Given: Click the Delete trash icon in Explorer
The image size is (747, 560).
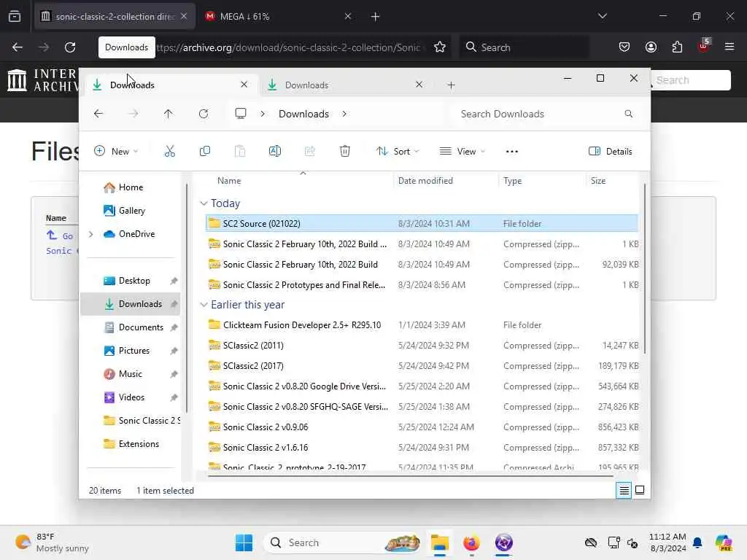Looking at the screenshot, I should pos(345,152).
